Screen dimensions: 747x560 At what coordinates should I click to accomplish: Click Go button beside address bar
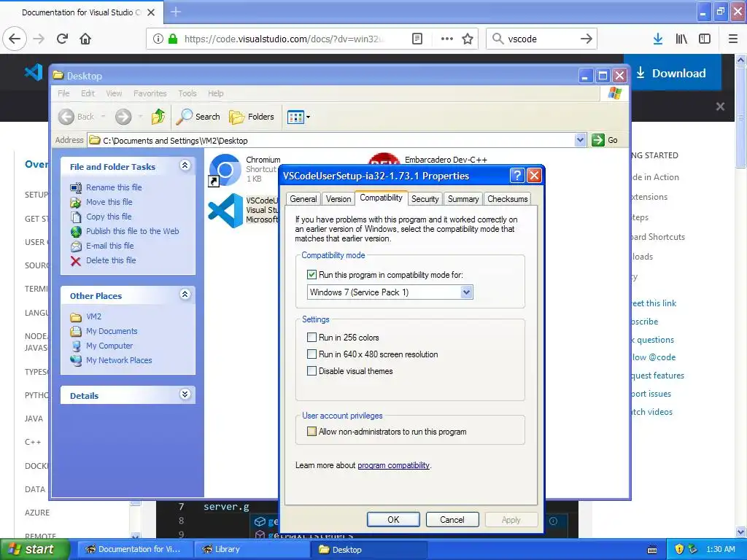pos(605,140)
